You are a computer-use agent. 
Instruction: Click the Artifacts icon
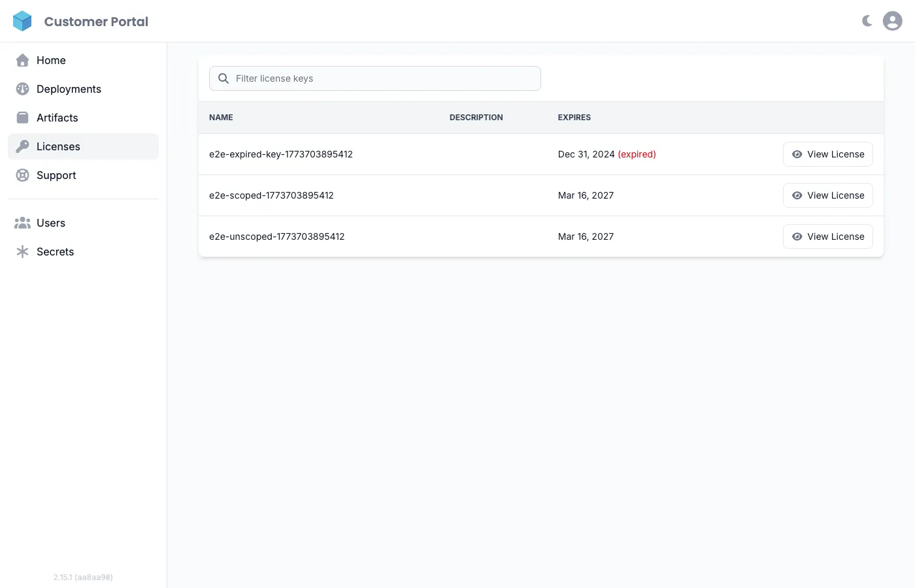point(22,118)
